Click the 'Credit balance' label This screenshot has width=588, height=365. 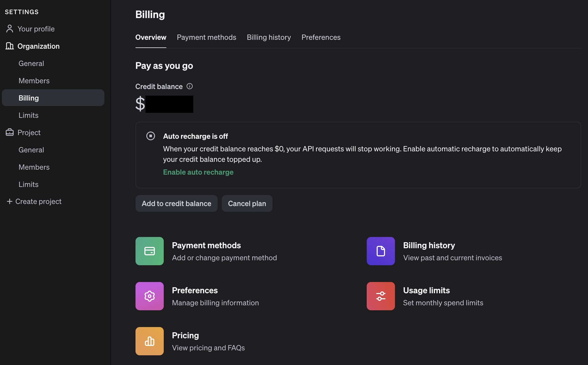(x=159, y=87)
